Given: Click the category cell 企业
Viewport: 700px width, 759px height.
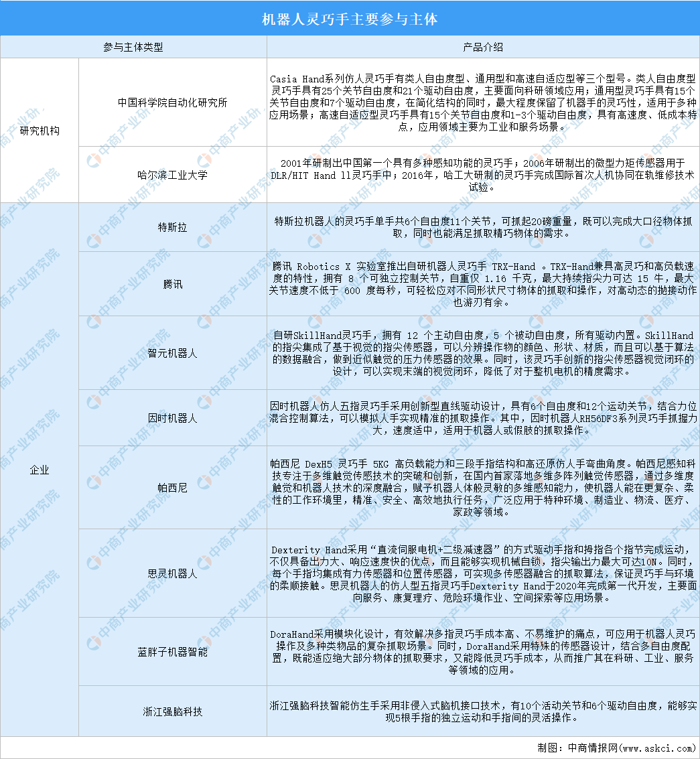Looking at the screenshot, I should point(40,470).
